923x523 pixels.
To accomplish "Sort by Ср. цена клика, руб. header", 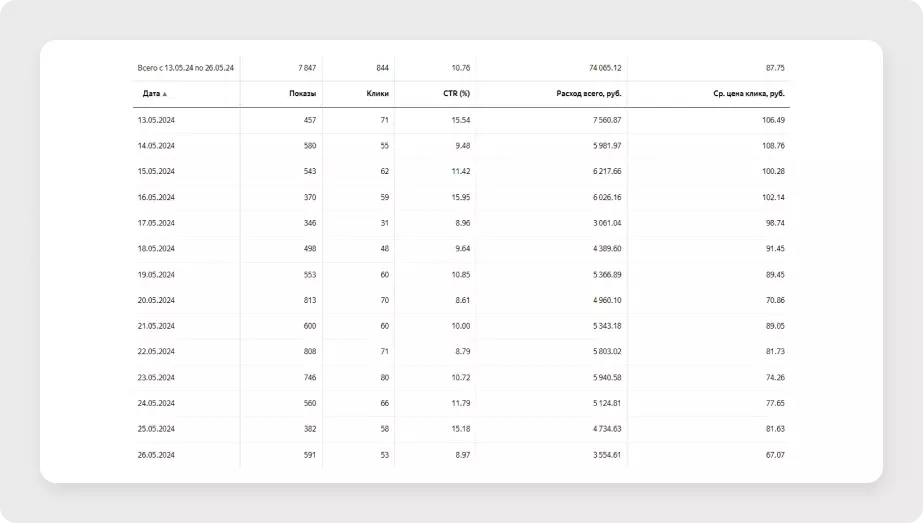I will tap(749, 94).
